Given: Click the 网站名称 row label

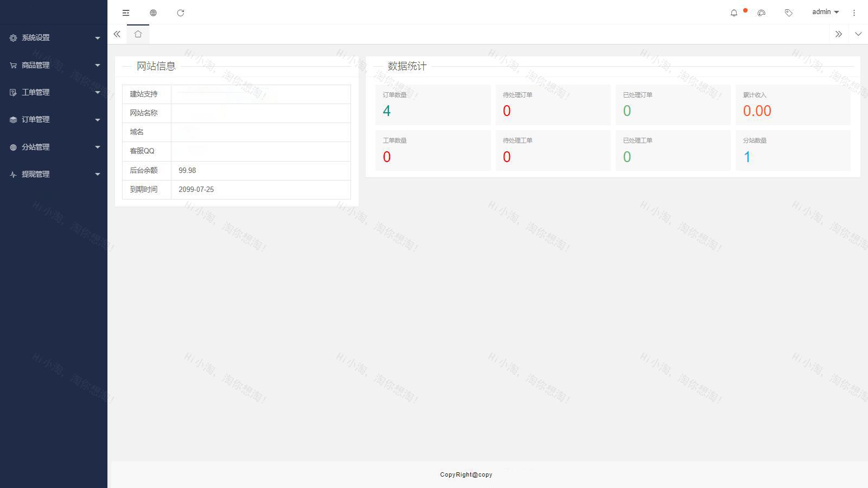Looking at the screenshot, I should [x=144, y=113].
